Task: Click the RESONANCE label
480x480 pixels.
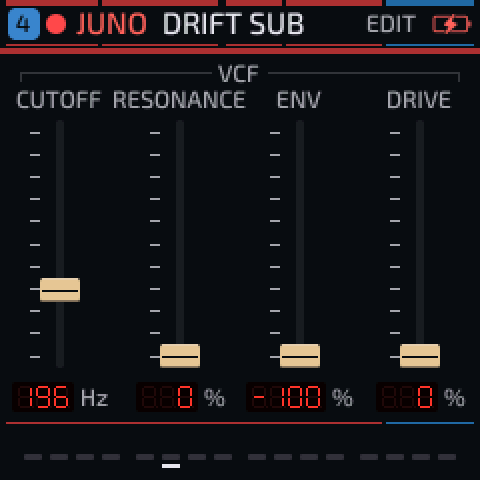Action: [x=179, y=100]
